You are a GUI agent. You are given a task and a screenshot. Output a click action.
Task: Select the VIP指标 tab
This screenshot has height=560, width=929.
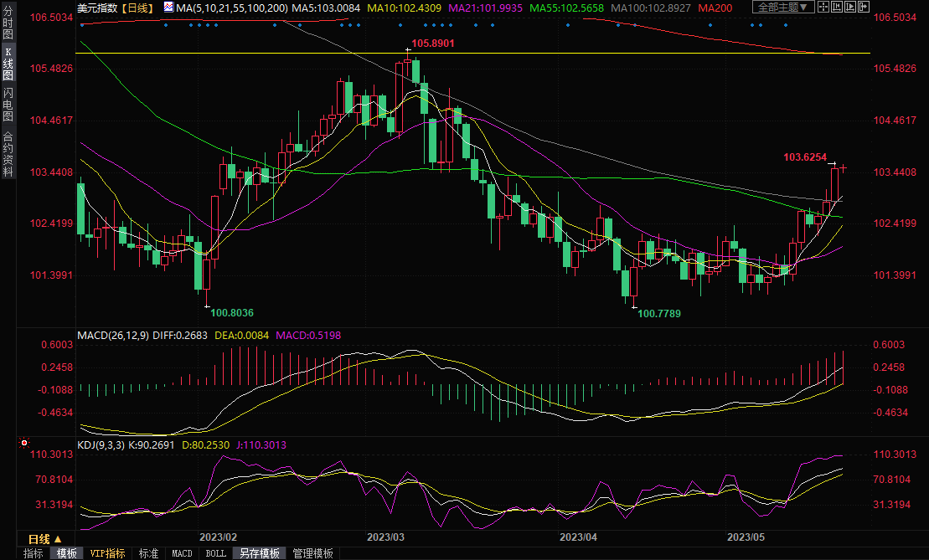click(107, 553)
